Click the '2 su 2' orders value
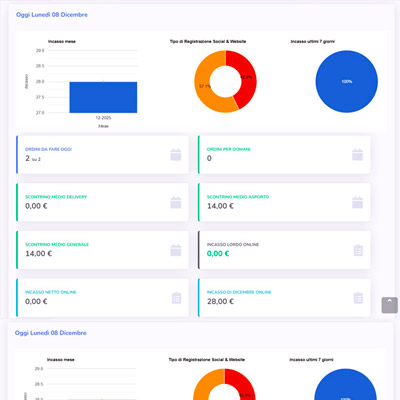Screen dimensions: 400x400 (x=33, y=158)
